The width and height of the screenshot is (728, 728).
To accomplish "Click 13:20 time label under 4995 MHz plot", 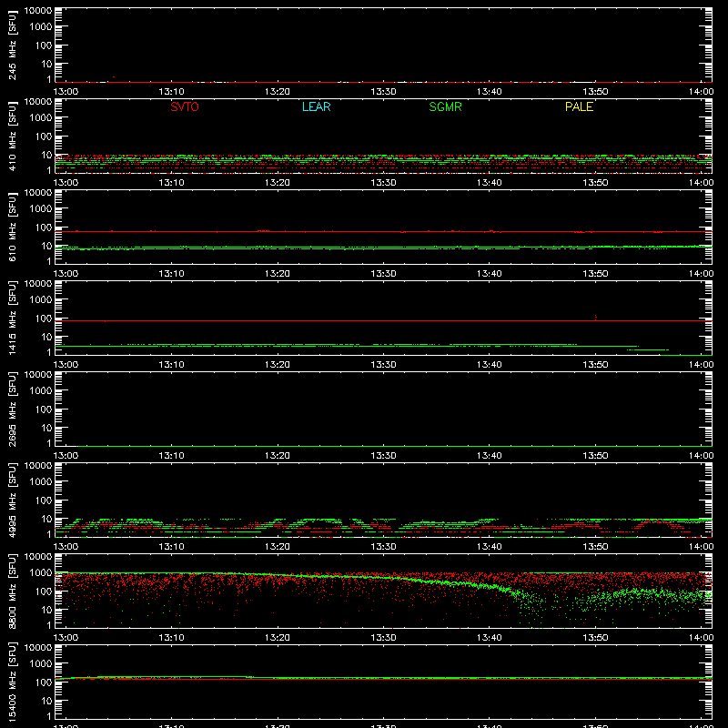I will [278, 547].
